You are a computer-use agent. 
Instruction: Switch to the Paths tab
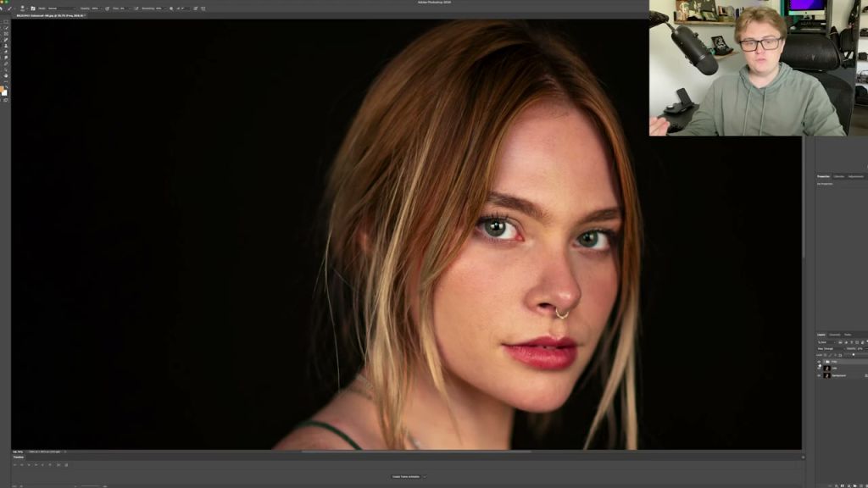pyautogui.click(x=848, y=335)
